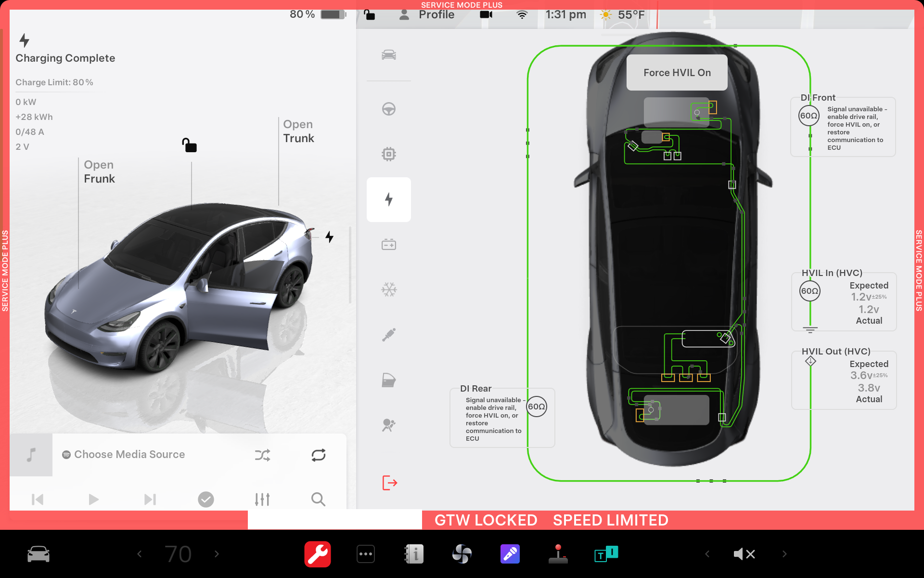Toggle the car door lock icon
924x578 pixels.
coord(189,145)
